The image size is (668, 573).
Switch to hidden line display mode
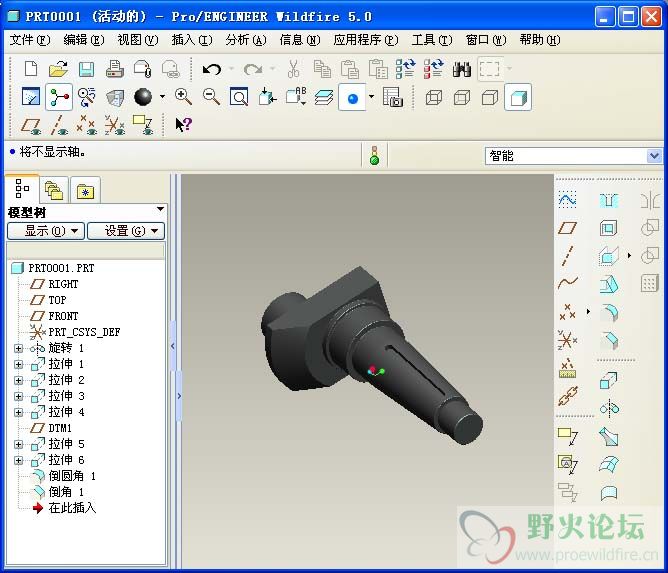(462, 98)
